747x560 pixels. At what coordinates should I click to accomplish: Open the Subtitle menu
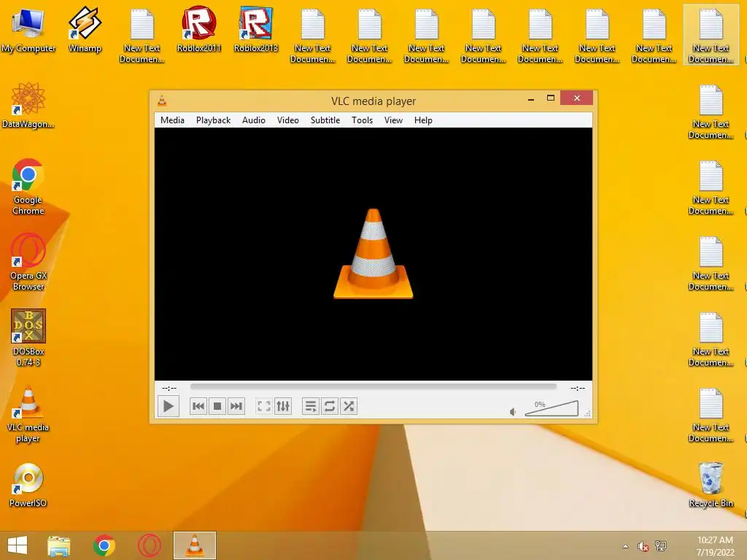(325, 120)
